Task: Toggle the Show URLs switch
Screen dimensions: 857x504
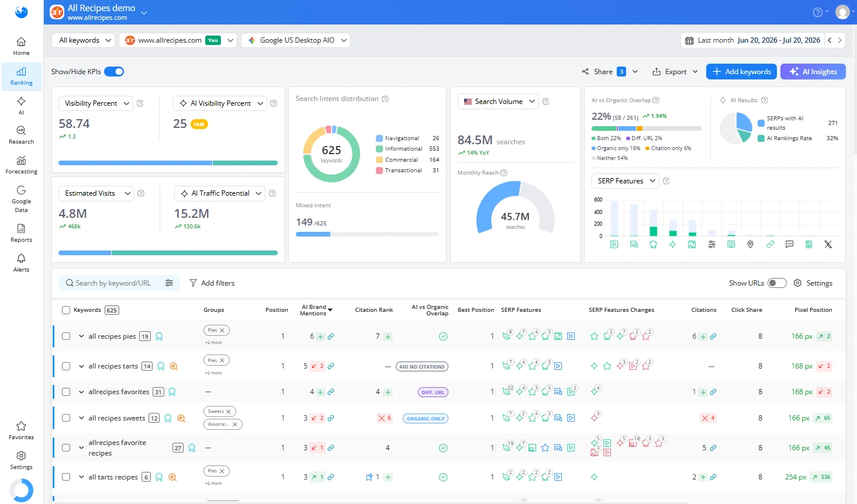Action: pyautogui.click(x=777, y=283)
